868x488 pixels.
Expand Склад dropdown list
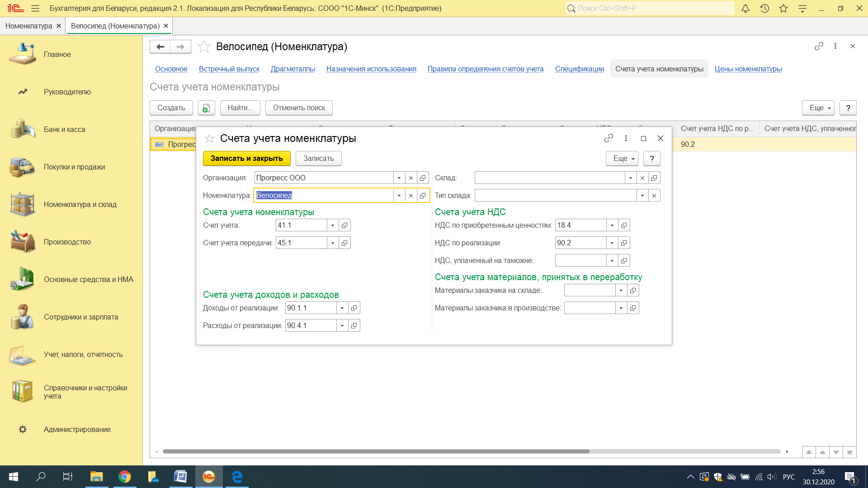(631, 178)
